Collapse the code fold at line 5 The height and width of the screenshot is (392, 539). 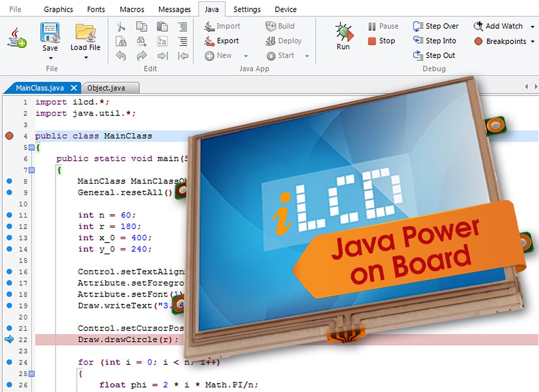point(31,147)
